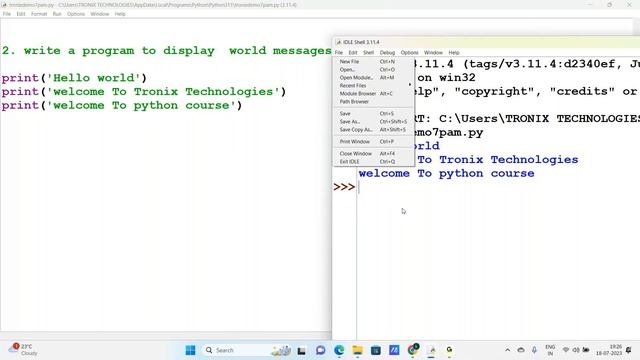Open Edit menu in the editor window
The image size is (640, 360).
(x=21, y=14)
